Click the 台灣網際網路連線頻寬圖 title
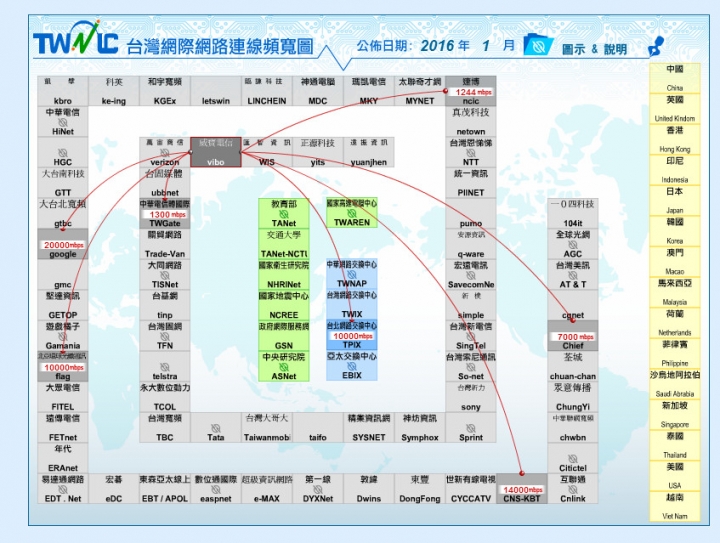Screen dimensions: 720x543 pyautogui.click(x=219, y=46)
